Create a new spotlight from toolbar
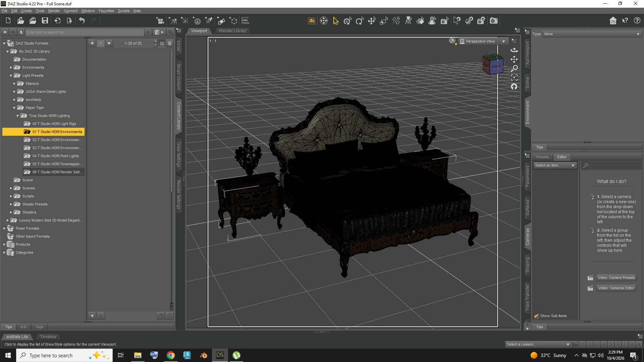 [209, 21]
